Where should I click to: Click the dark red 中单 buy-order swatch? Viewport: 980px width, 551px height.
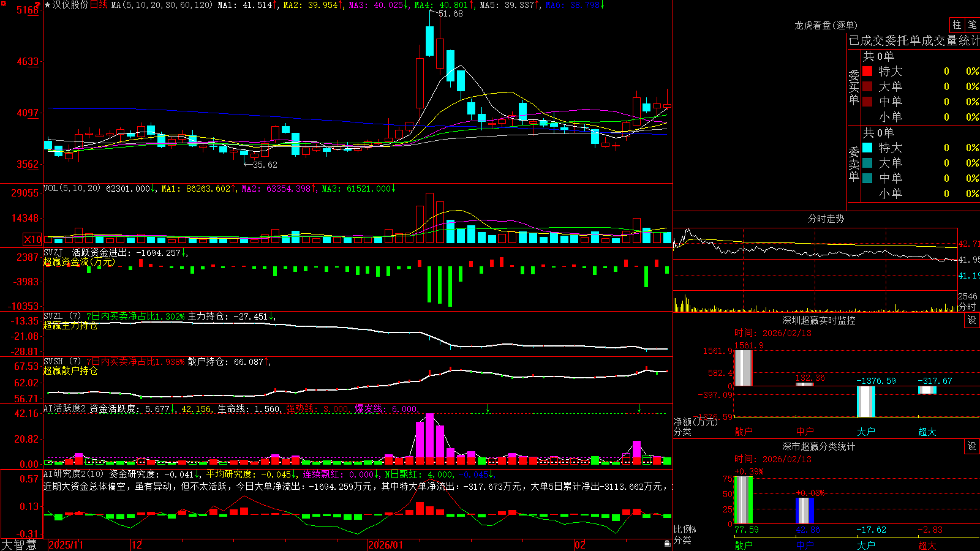point(867,102)
